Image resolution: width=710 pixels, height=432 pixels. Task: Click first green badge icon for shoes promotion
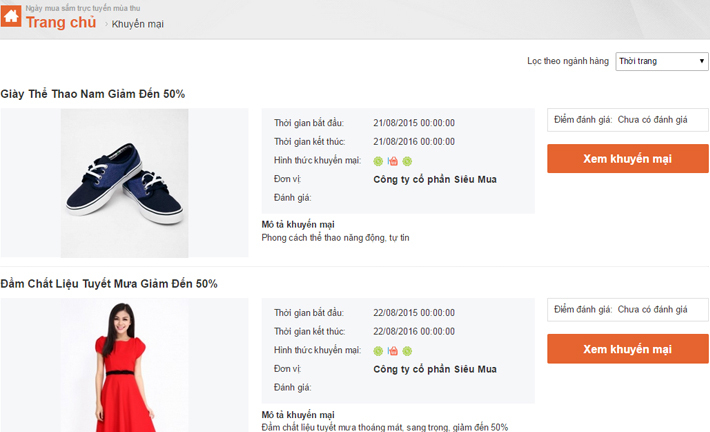pyautogui.click(x=378, y=161)
